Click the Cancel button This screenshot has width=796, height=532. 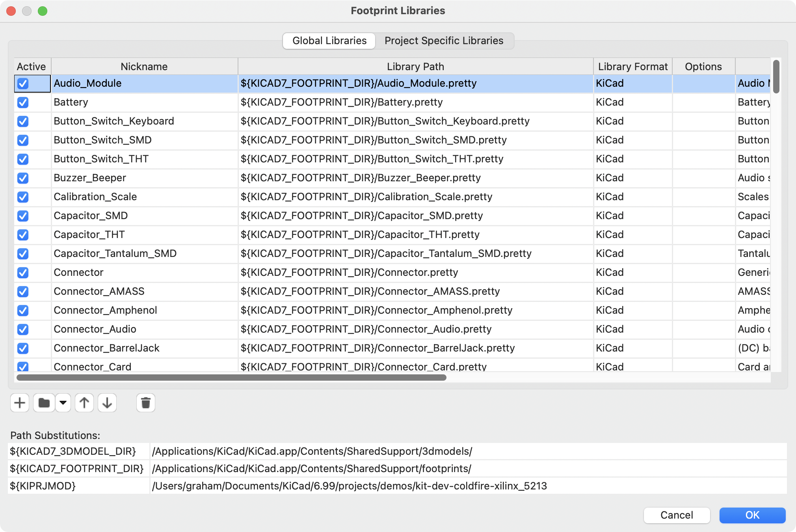(x=677, y=515)
